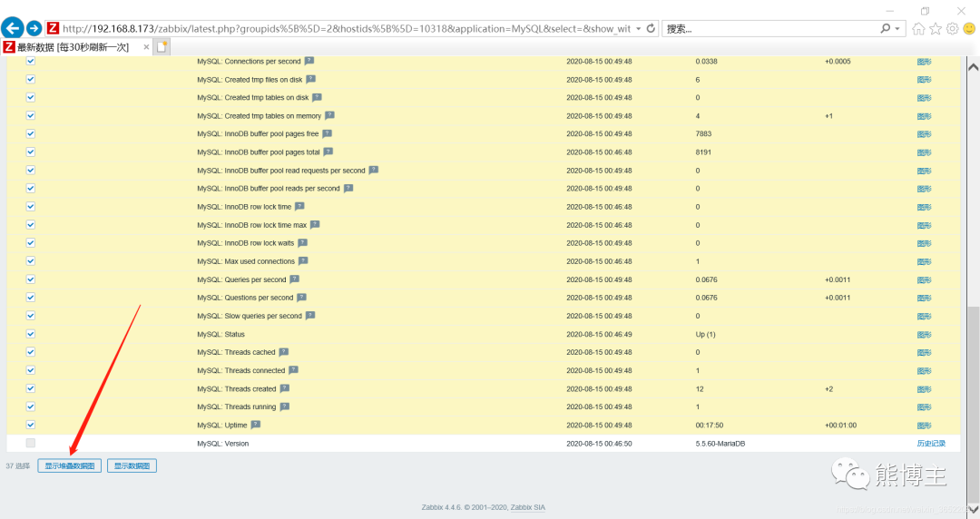This screenshot has height=519, width=980.
Task: Show help for Queries per second
Action: point(295,279)
